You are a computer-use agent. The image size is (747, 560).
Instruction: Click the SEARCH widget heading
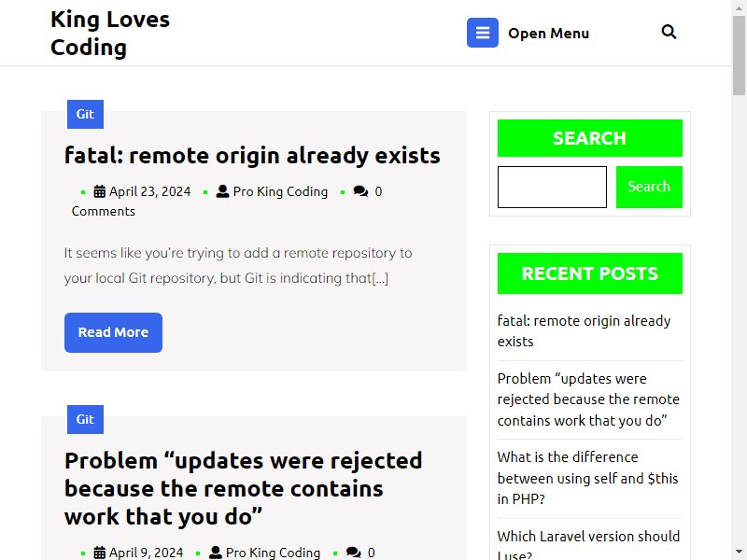pos(590,138)
